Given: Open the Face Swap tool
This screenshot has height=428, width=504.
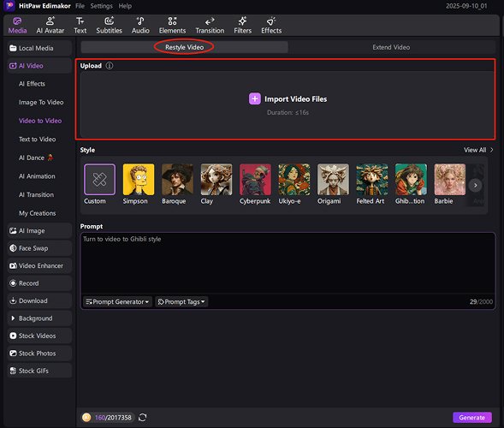Looking at the screenshot, I should point(39,248).
